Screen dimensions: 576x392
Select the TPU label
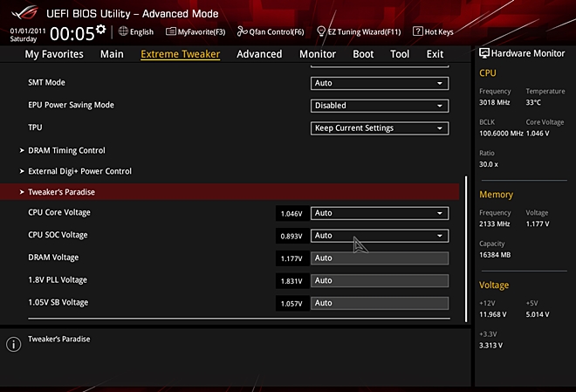click(35, 127)
